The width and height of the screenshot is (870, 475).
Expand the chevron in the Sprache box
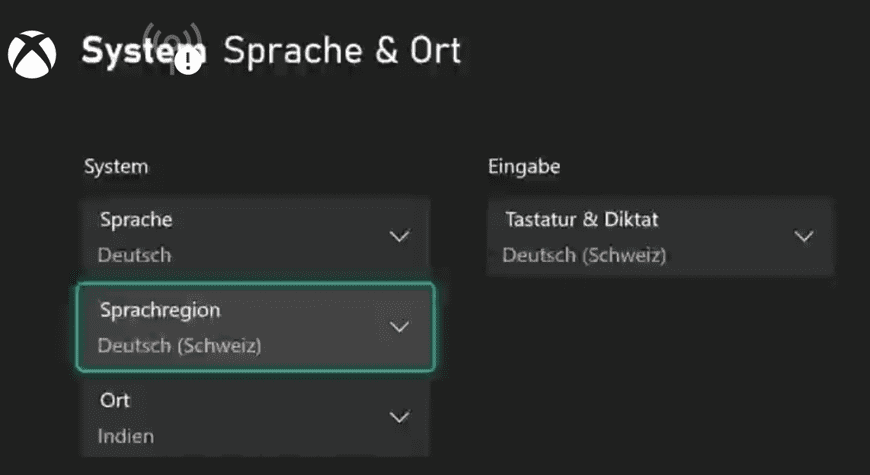tap(399, 236)
